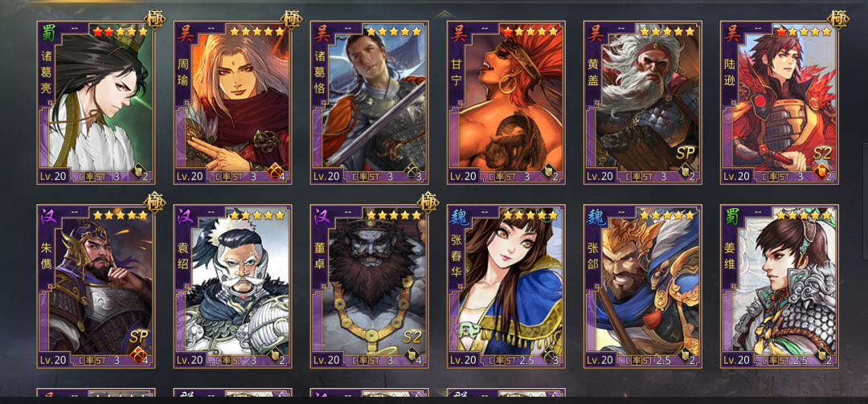Viewport: 868px width, 404px height.
Task: Click the bow troop icon on 诸葛恪 card
Action: [411, 172]
